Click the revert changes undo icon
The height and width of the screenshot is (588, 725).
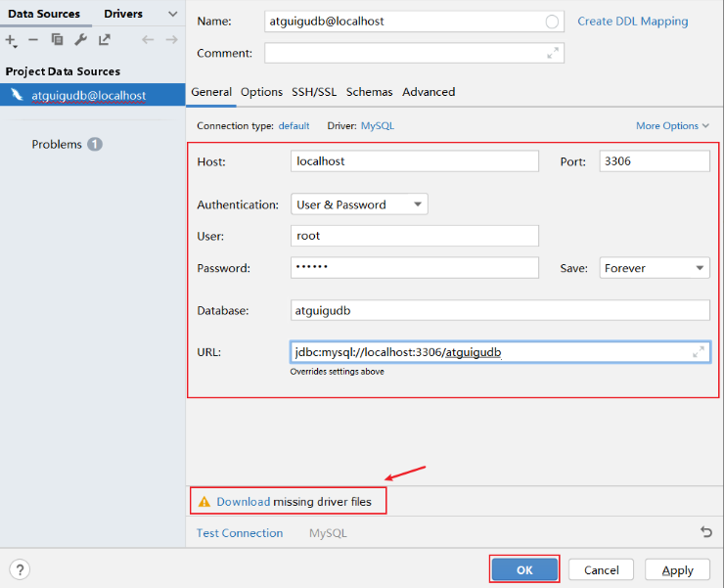pos(706,532)
